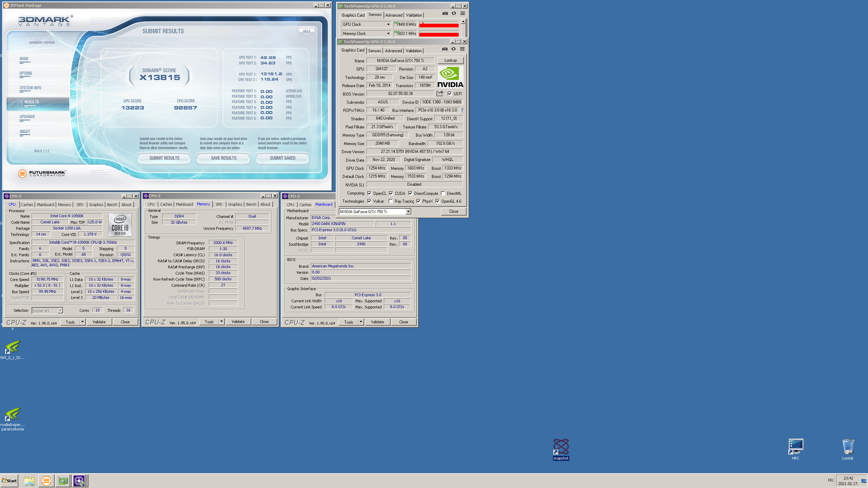This screenshot has height=488, width=868.
Task: Switch to Caches tab in CPU-Z CPU window
Action: [x=27, y=205]
